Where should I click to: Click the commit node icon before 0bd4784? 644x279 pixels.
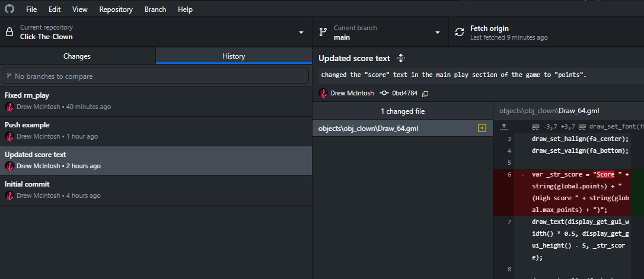click(384, 93)
